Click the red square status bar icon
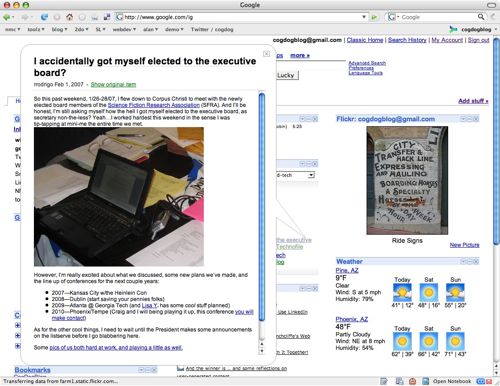The height and width of the screenshot is (386, 500). [489, 381]
